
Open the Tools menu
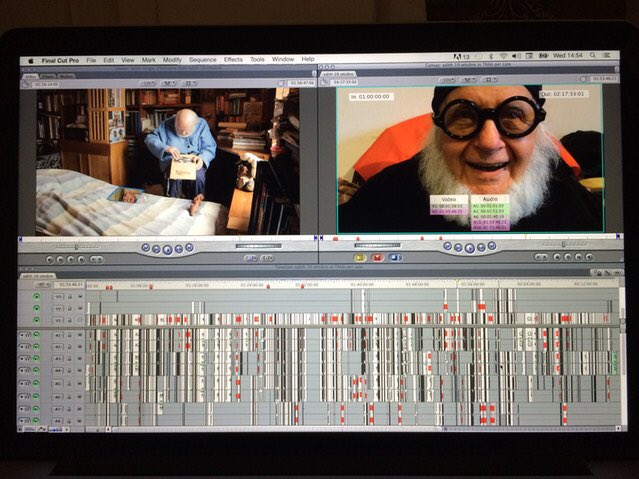point(257,60)
